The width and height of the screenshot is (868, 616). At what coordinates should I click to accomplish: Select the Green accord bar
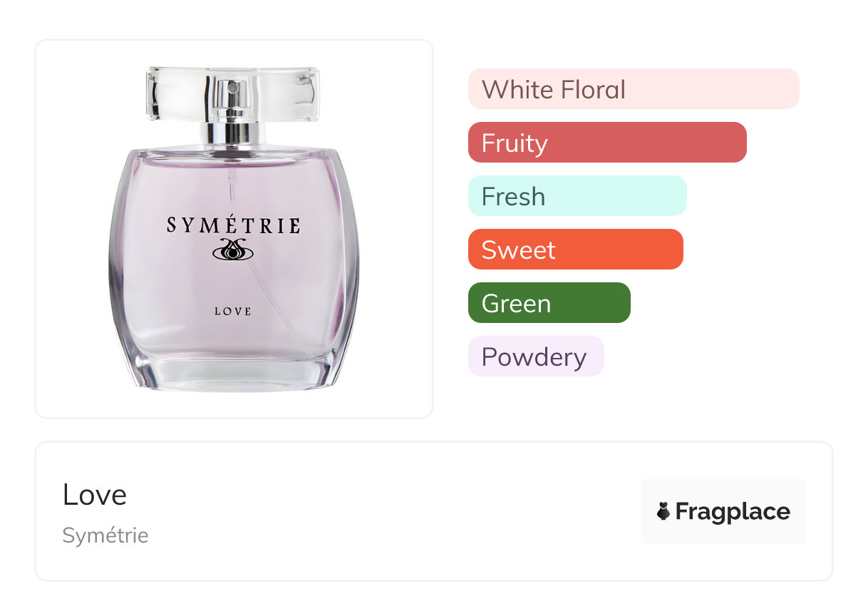(x=549, y=303)
